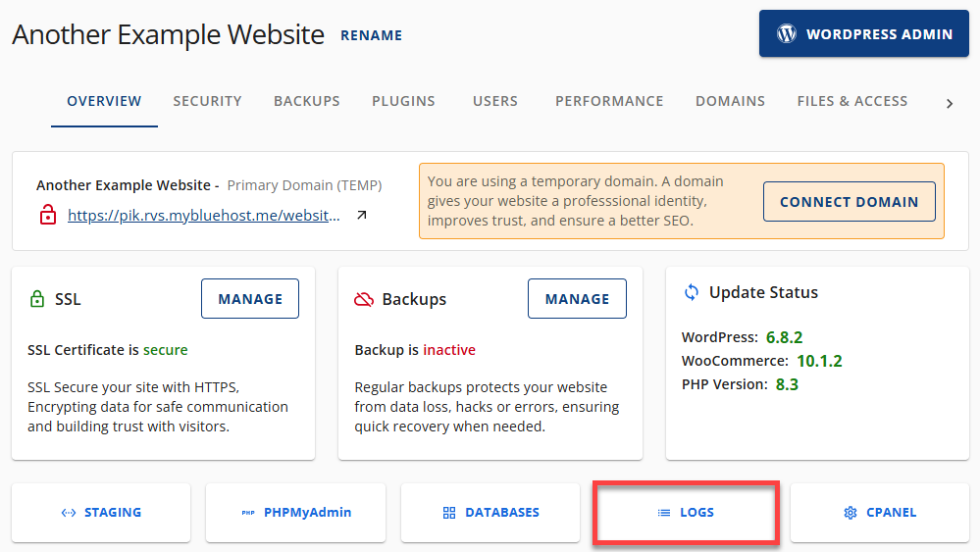Image resolution: width=980 pixels, height=552 pixels.
Task: Open the mybluehost.me temporary URL link
Action: coord(204,216)
